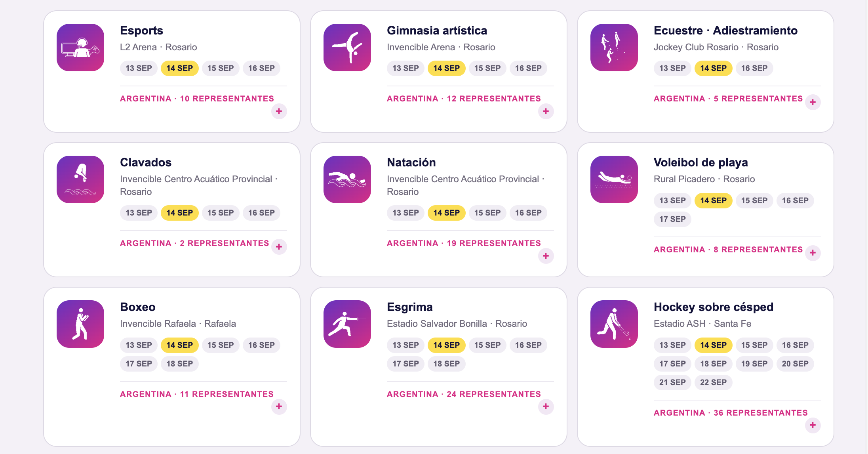This screenshot has width=868, height=454.
Task: Expand Esports representatives with plus button
Action: tap(279, 111)
